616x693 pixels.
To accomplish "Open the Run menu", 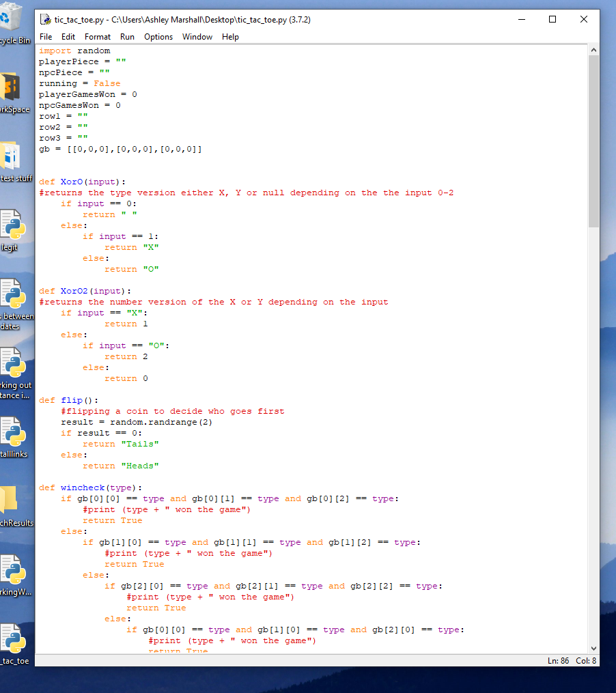I will (127, 37).
